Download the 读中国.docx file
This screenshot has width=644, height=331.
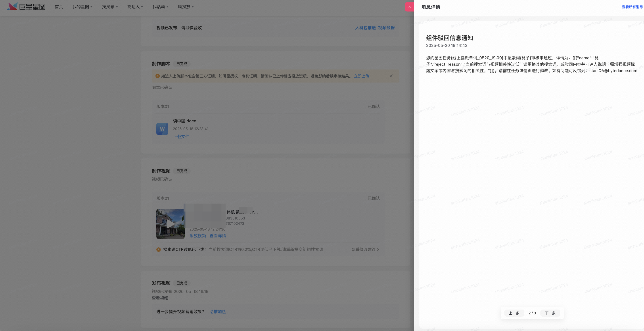click(181, 137)
